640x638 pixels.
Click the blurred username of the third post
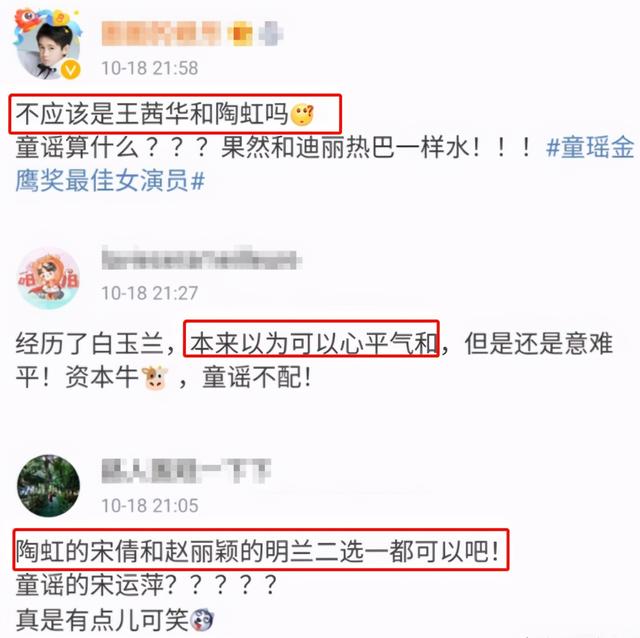(x=186, y=470)
